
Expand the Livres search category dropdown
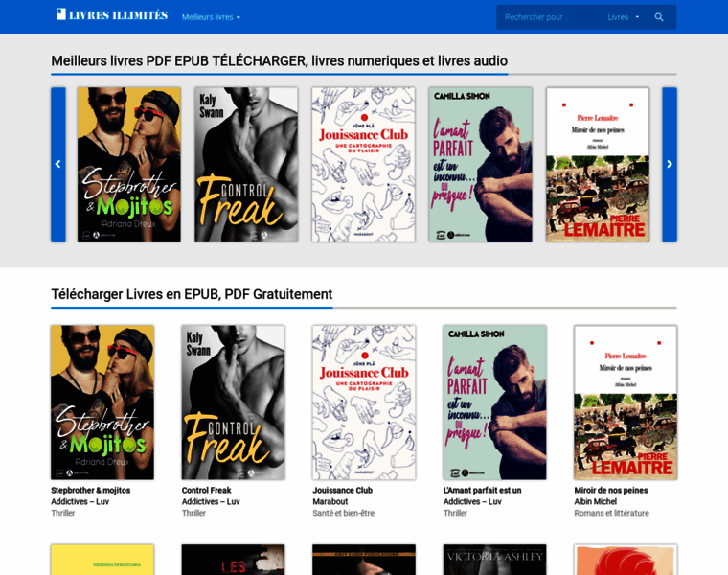(x=623, y=17)
